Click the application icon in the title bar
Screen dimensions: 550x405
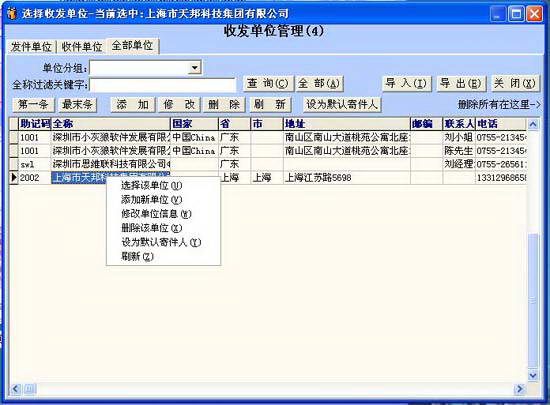click(12, 13)
